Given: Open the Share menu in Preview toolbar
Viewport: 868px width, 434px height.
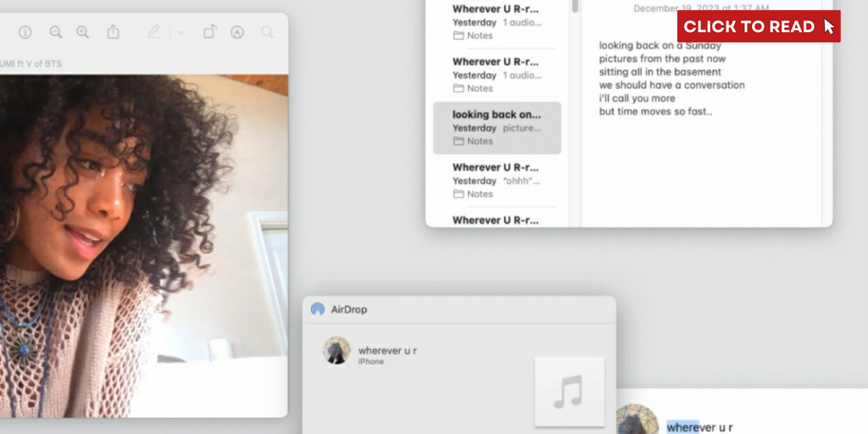Looking at the screenshot, I should (113, 31).
